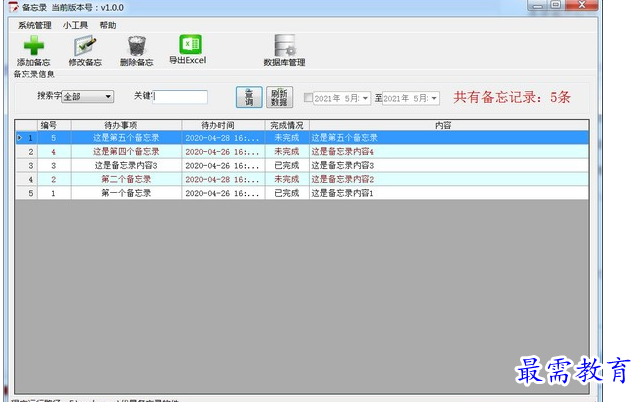
Task: Open the 小工具 menu
Action: tap(75, 25)
